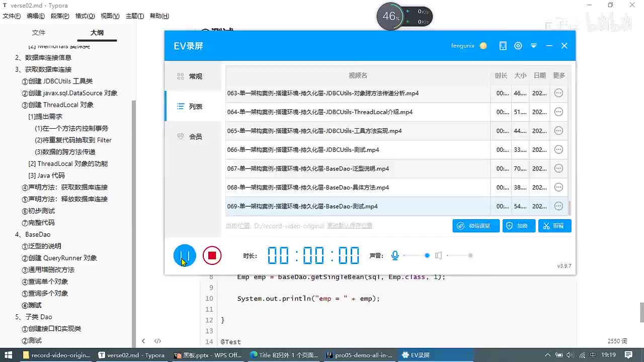Open 黑板.pptx WPS Office taskbar item
Screen dimensions: 644x362
pyautogui.click(x=208, y=355)
